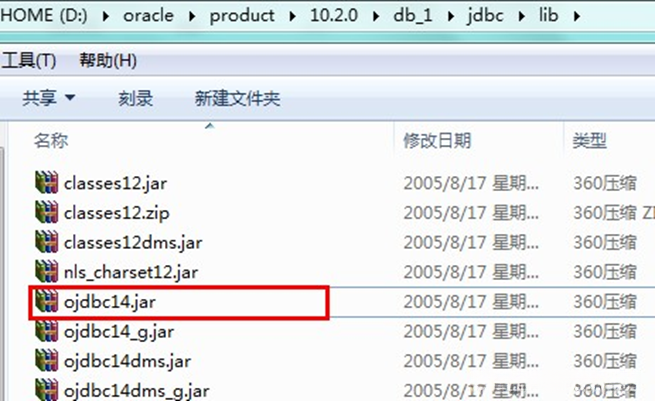The image size is (655, 401).
Task: Navigate to the jdbc folder in the breadcrumb
Action: tap(485, 15)
